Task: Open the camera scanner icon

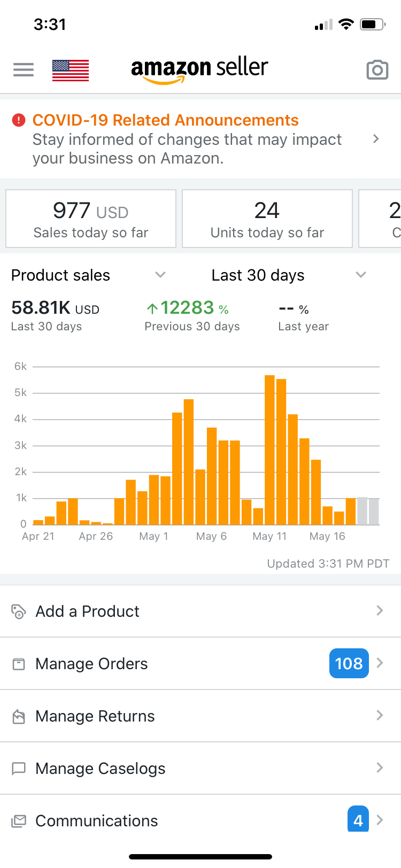Action: click(x=377, y=70)
